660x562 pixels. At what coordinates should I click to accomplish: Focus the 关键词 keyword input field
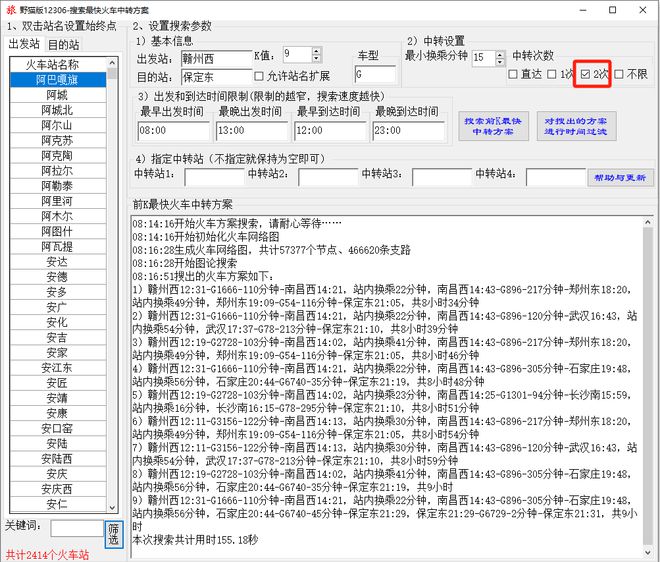[x=77, y=528]
